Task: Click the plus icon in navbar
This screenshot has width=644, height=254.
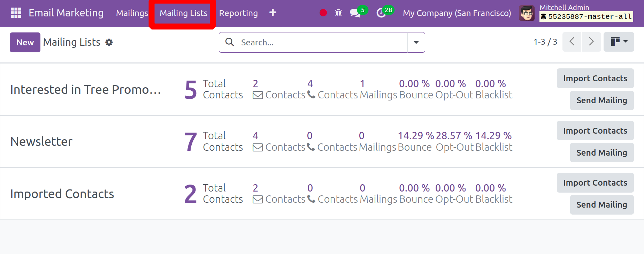Action: point(273,13)
